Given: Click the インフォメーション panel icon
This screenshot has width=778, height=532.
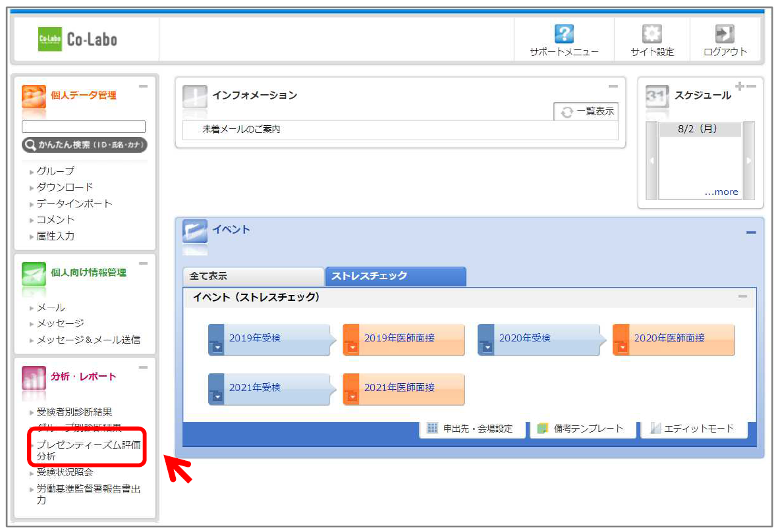Looking at the screenshot, I should coord(194,96).
